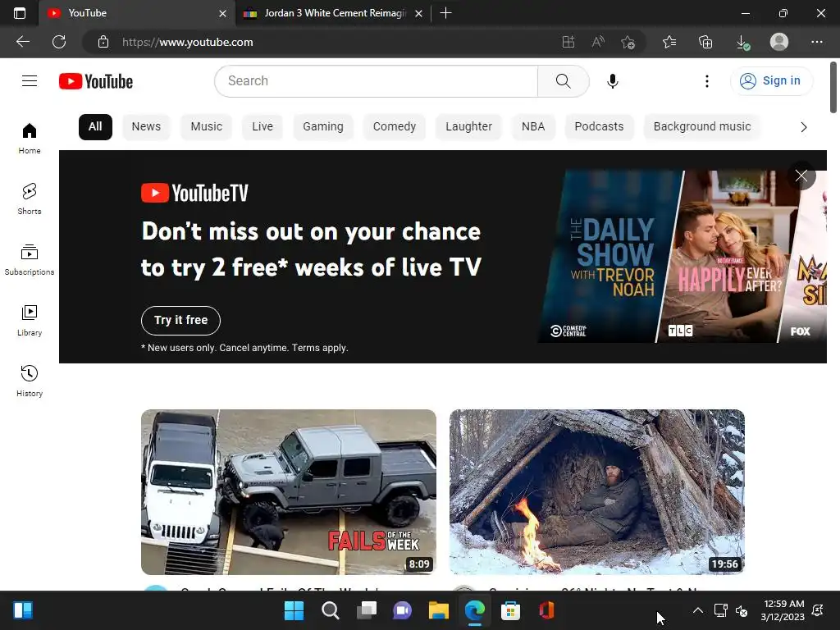Open Teams Chat from taskbar
Viewport: 840px width, 630px height.
pyautogui.click(x=402, y=610)
